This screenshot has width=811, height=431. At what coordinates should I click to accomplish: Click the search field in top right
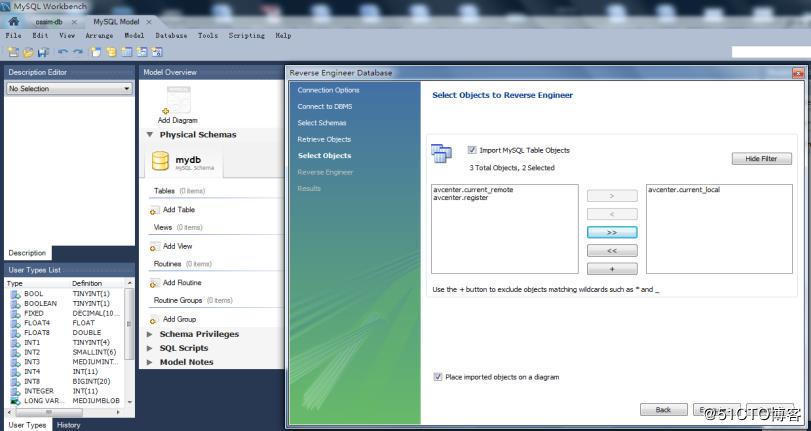tap(770, 52)
